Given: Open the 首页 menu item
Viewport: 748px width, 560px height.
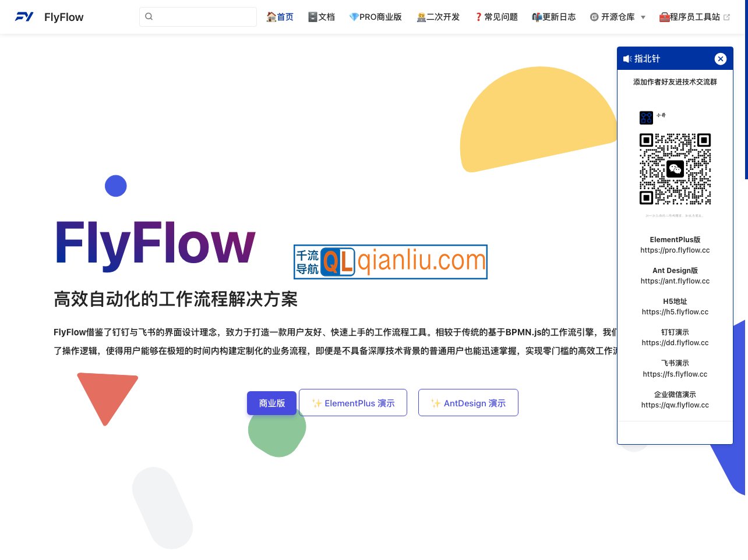Looking at the screenshot, I should (284, 17).
